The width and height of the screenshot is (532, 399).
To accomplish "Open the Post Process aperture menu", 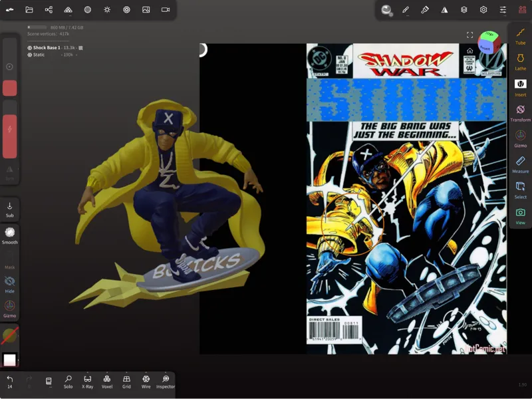I will pos(126,10).
